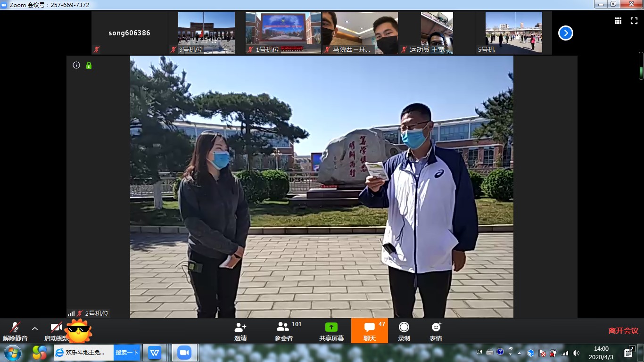This screenshot has width=644, height=362.
Task: Click 搜索一下 search button in taskbar
Action: pos(127,352)
